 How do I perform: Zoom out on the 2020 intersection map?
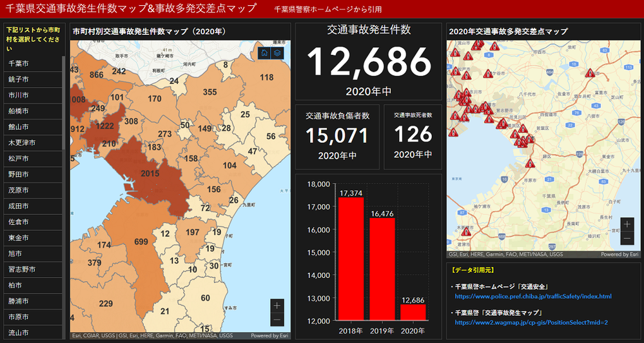[x=627, y=238]
